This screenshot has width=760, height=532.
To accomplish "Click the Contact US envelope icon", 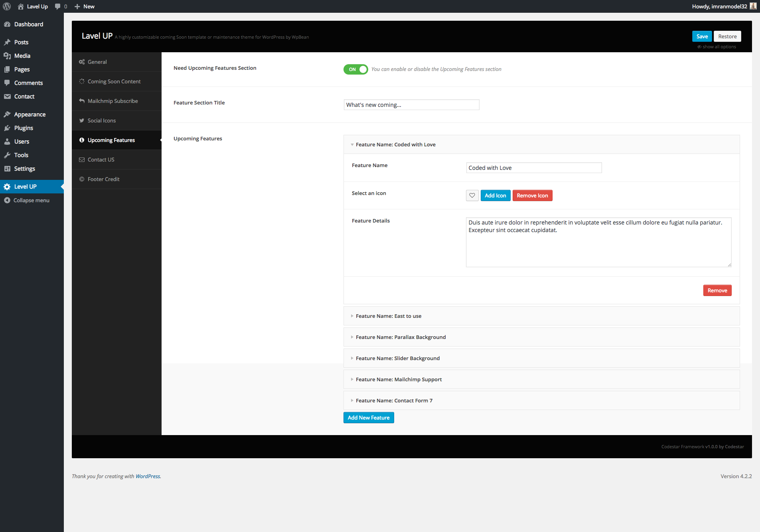I will (x=82, y=160).
